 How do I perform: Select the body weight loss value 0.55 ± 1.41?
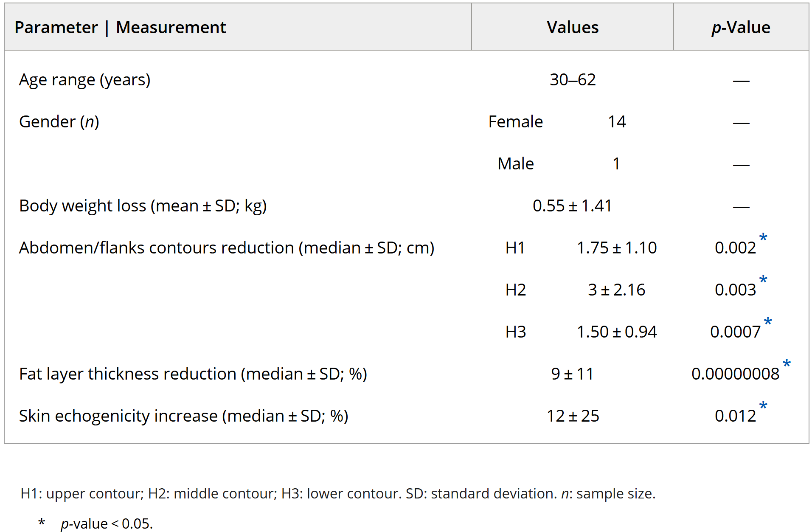point(572,206)
